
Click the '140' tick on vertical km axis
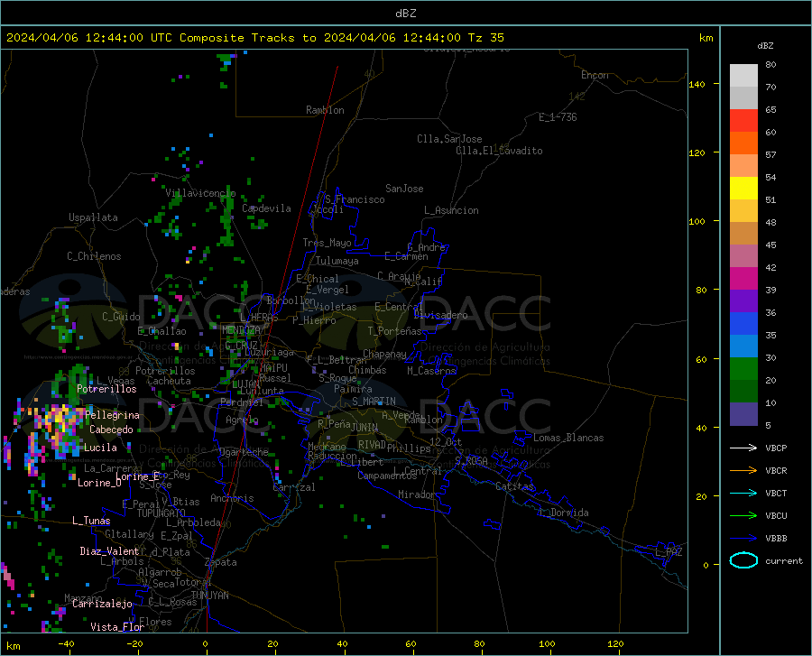pyautogui.click(x=697, y=85)
